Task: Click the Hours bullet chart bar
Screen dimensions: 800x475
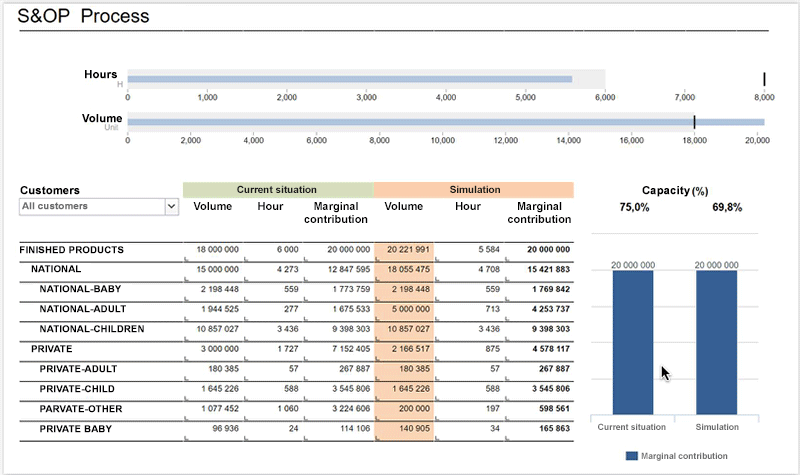Action: tap(349, 79)
